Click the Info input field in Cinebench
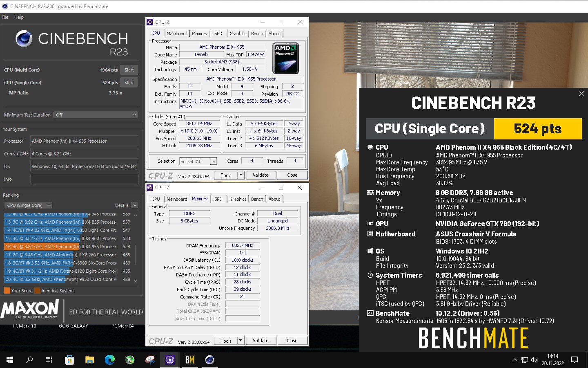The height and width of the screenshot is (368, 588). tap(84, 179)
